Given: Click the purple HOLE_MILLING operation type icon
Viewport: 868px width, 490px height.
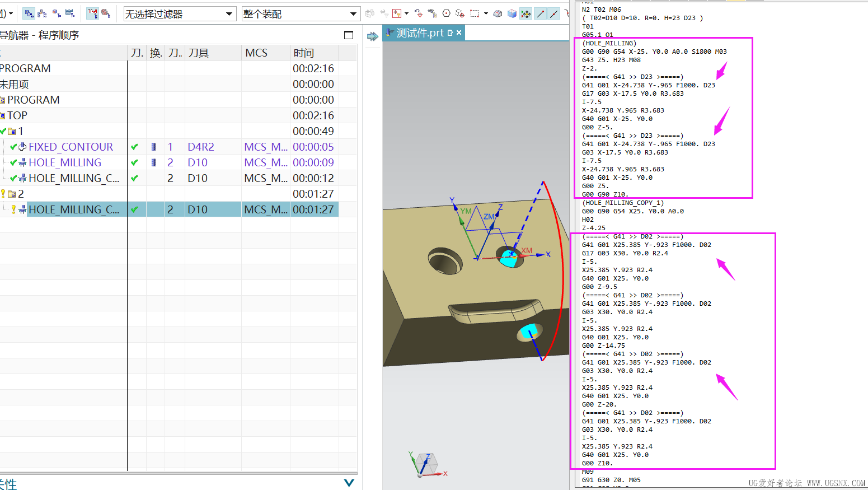Looking at the screenshot, I should (22, 162).
